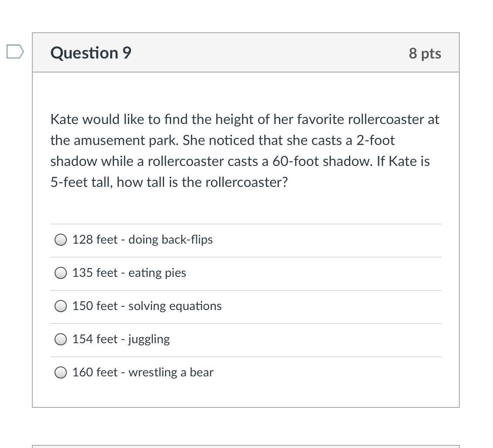Click the '150 feet - solving equations' answer text

pos(147,306)
